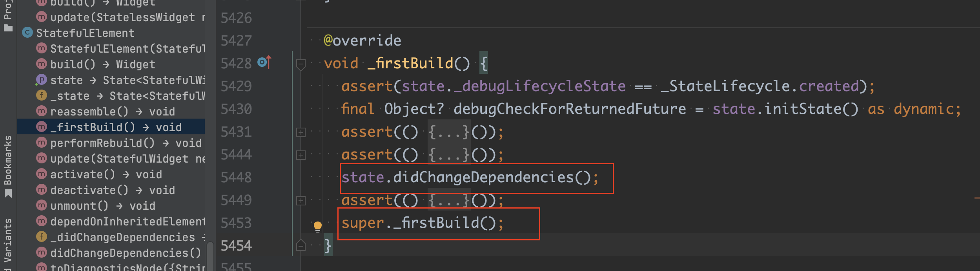Screen dimensions: 980x271
Task: Collapse the _firstBuild method fold at line 5428
Action: click(301, 64)
